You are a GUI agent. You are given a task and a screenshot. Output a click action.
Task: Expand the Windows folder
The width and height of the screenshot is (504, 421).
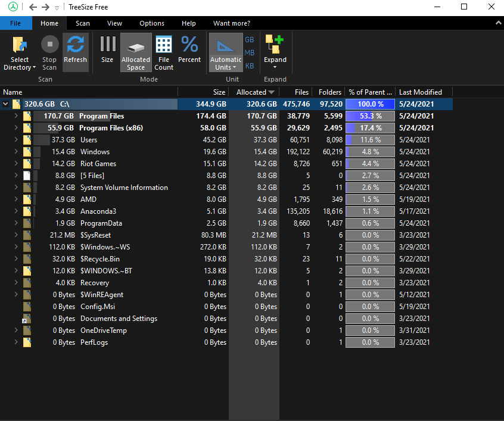(16, 151)
